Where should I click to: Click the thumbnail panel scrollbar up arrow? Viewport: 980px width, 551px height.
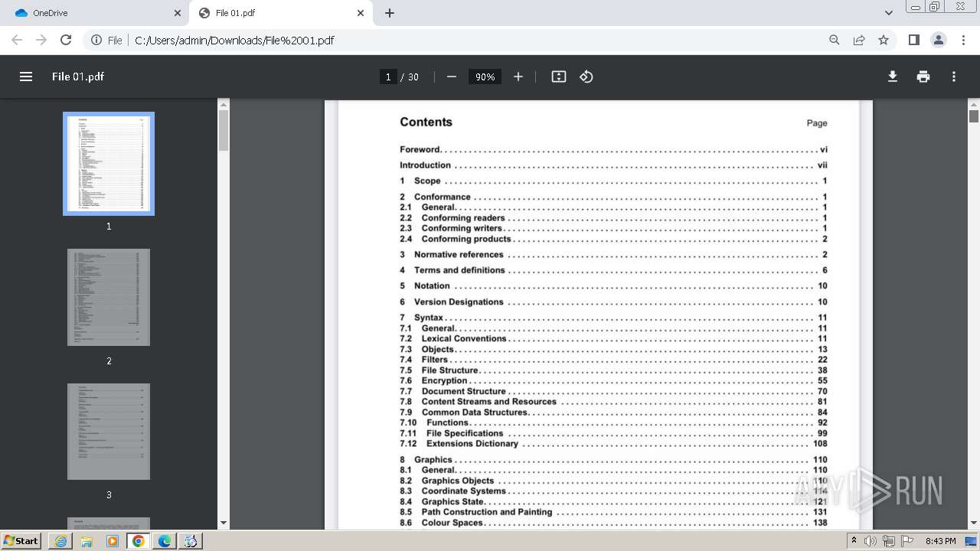pos(224,104)
